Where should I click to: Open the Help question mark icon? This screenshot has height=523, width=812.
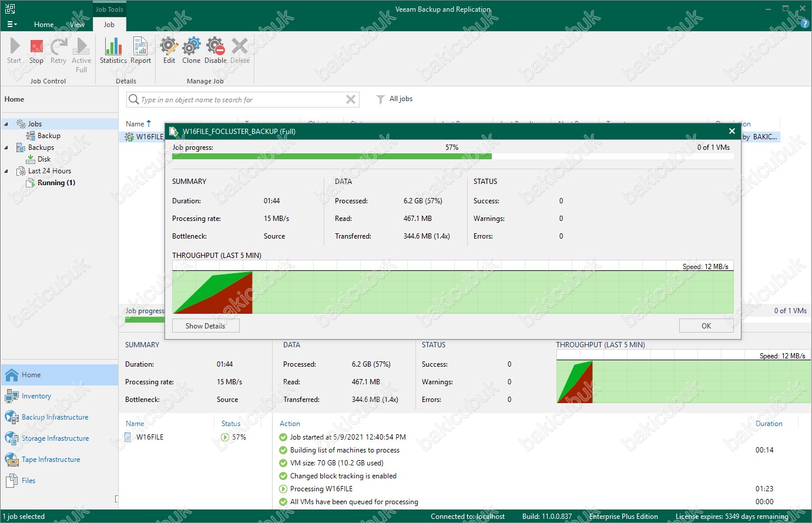(805, 24)
